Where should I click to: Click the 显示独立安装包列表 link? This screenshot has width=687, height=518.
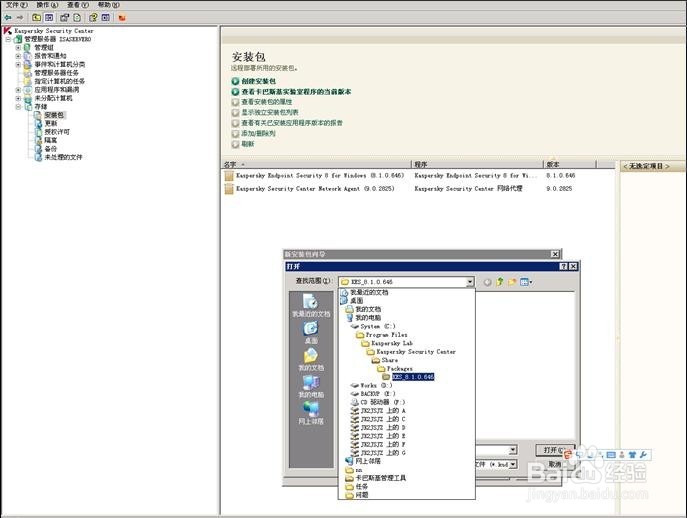pyautogui.click(x=270, y=113)
